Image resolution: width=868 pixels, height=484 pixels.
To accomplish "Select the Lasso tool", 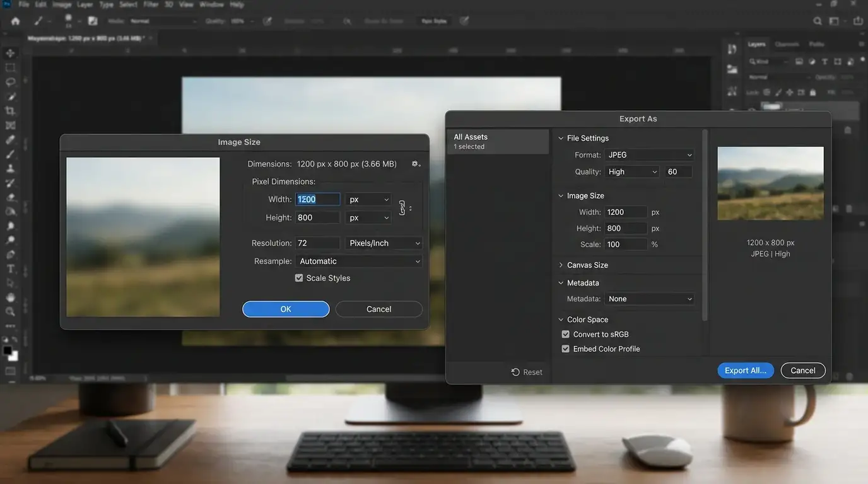I will click(x=10, y=82).
